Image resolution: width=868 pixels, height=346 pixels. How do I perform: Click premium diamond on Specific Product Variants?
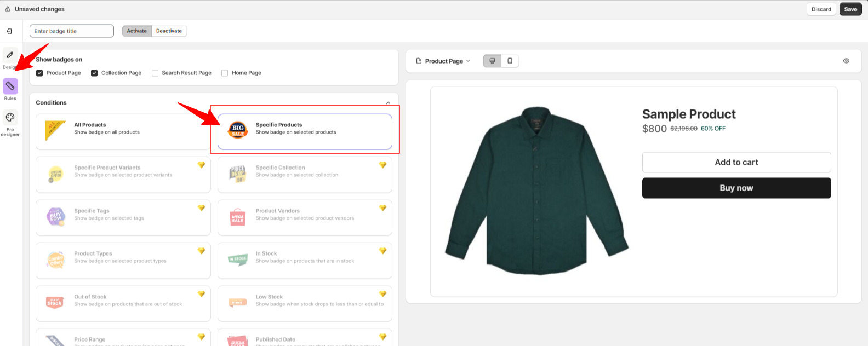(x=201, y=165)
